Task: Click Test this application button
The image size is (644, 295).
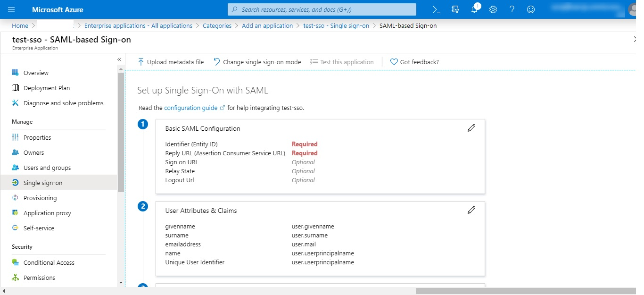Action: [x=342, y=62]
